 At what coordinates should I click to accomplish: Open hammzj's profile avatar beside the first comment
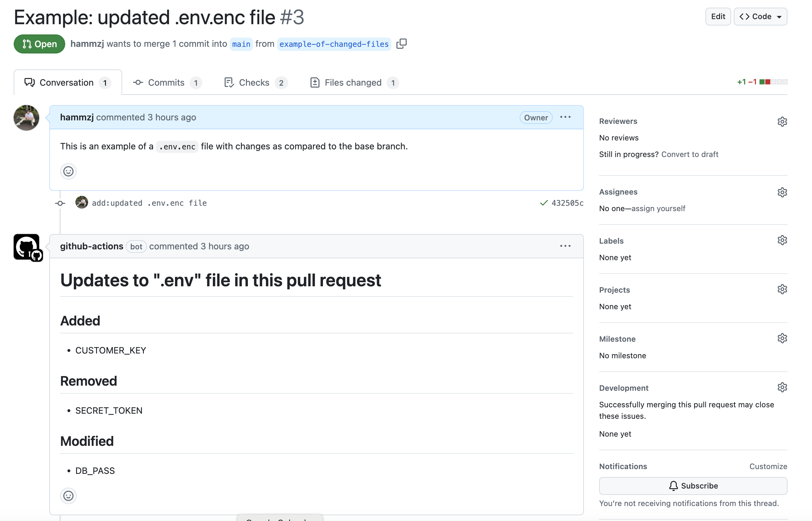pyautogui.click(x=26, y=118)
